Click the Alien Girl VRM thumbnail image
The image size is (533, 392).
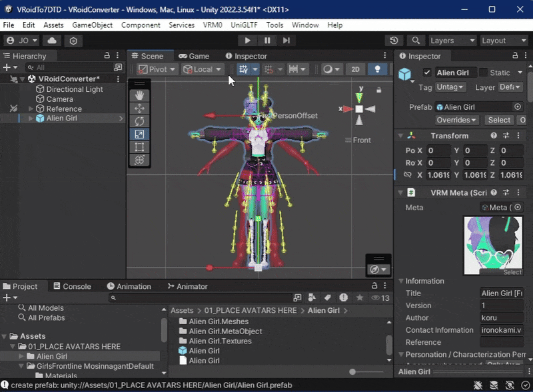point(493,246)
